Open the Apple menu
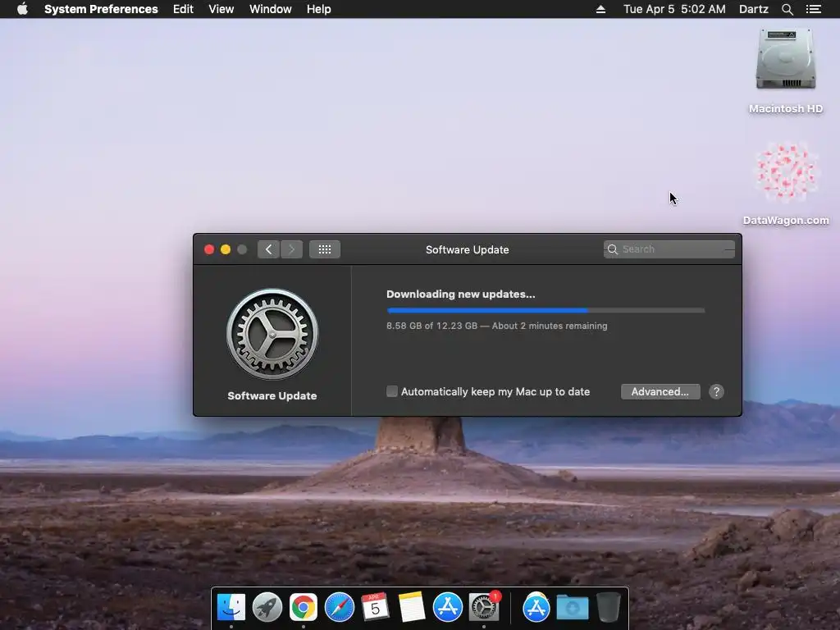840x630 pixels. point(22,9)
